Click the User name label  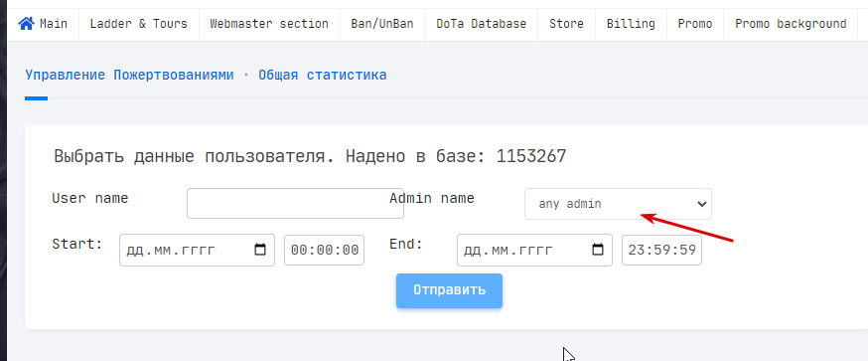point(89,198)
